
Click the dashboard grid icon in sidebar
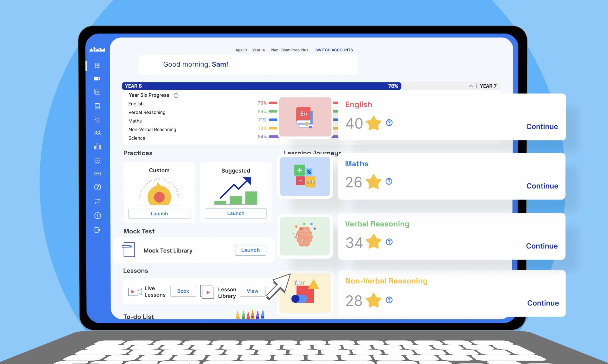97,65
